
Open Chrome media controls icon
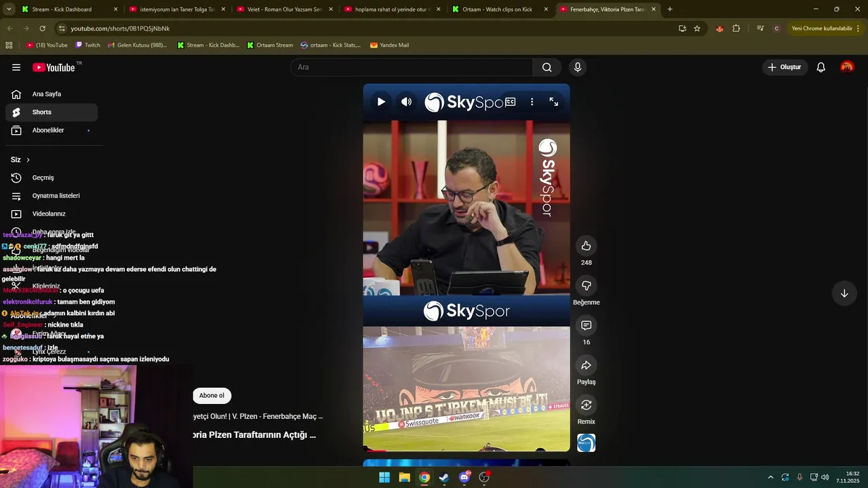(x=759, y=28)
